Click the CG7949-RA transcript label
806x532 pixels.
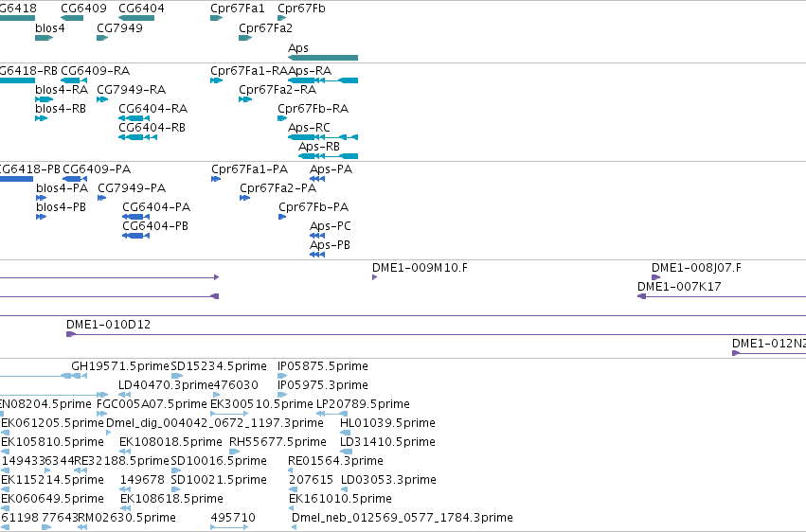131,89
